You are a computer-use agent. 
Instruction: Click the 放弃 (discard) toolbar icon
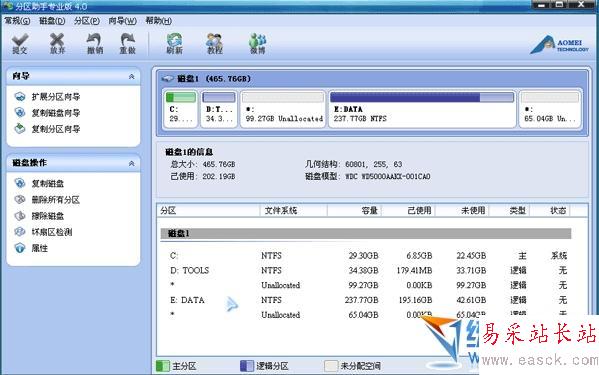pyautogui.click(x=57, y=44)
